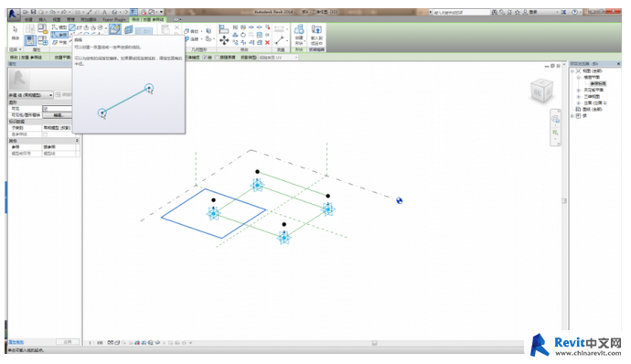Collapse the Other section in Properties

(77, 141)
